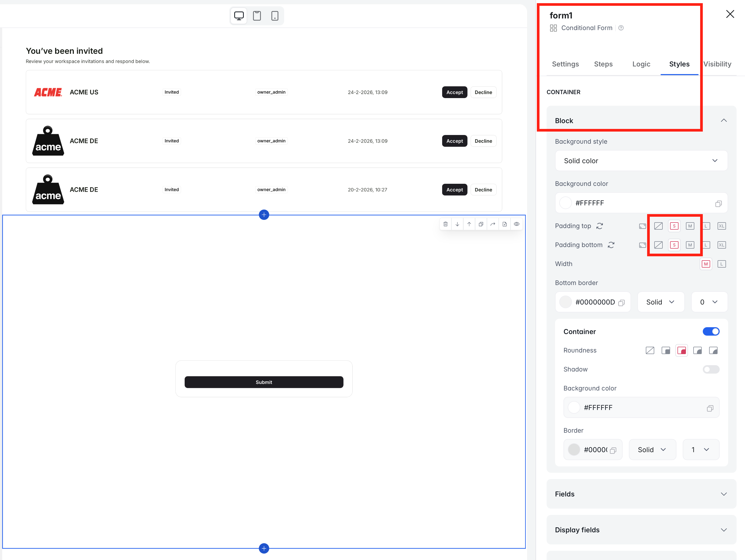
Task: Disable the Container toggle
Action: 711,331
